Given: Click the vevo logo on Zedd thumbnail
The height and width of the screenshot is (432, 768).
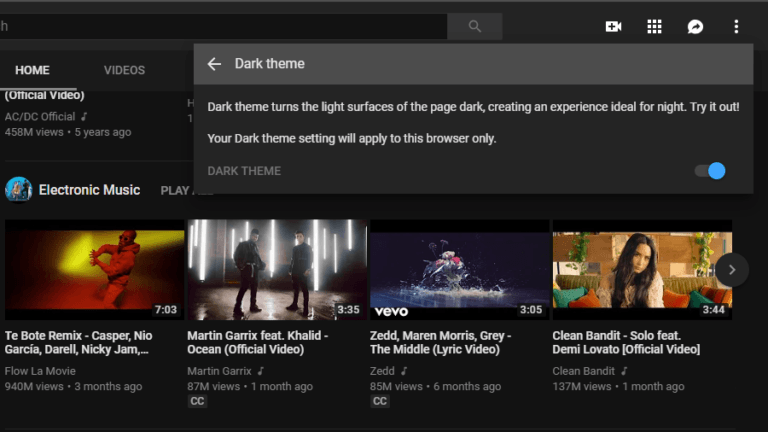Looking at the screenshot, I should [391, 311].
